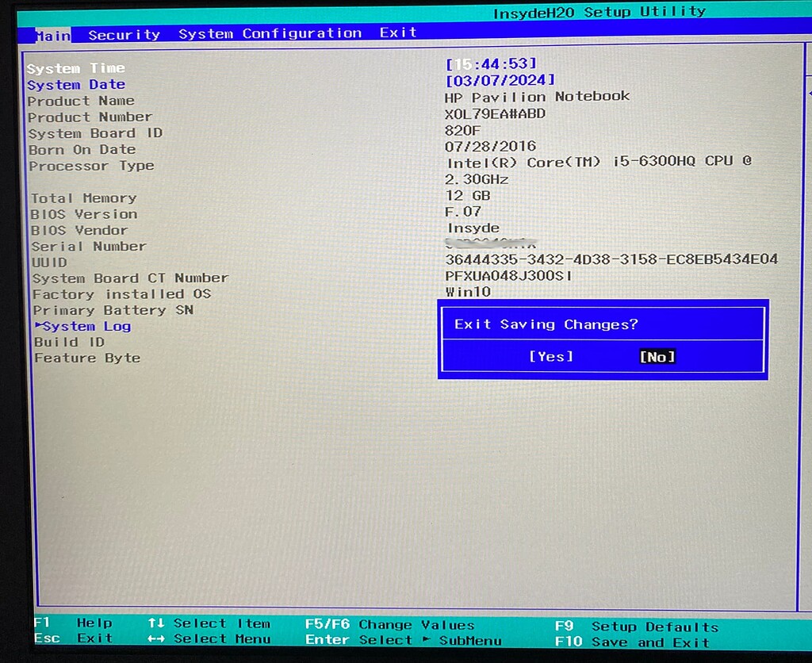Open the Security menu tab

click(x=124, y=35)
